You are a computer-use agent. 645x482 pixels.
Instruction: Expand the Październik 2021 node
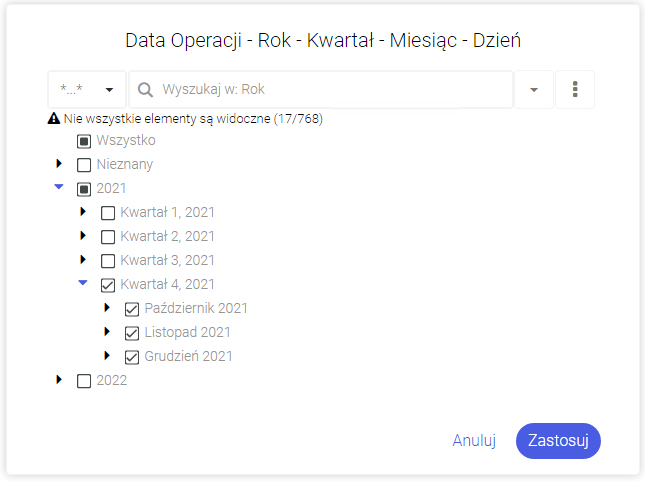(x=107, y=308)
